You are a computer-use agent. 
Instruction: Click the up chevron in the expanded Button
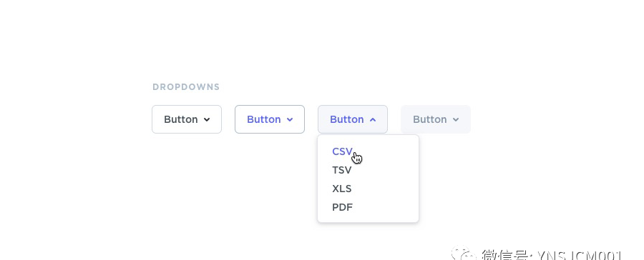373,120
